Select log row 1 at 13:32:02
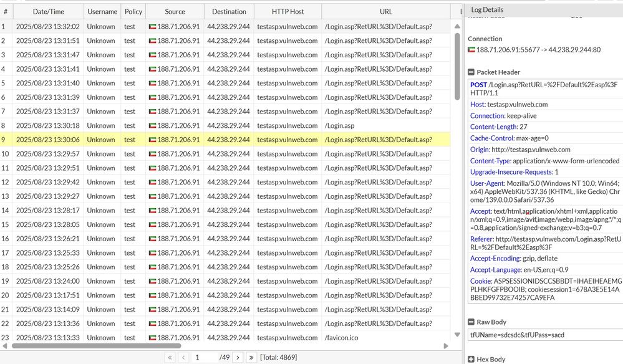623x364 pixels. coord(225,27)
